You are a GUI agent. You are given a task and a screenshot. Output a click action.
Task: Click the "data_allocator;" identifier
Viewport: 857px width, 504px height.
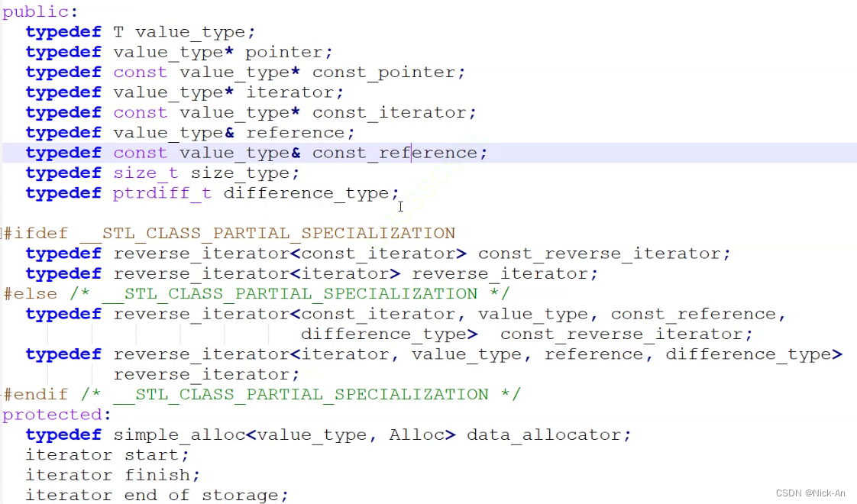pos(548,435)
